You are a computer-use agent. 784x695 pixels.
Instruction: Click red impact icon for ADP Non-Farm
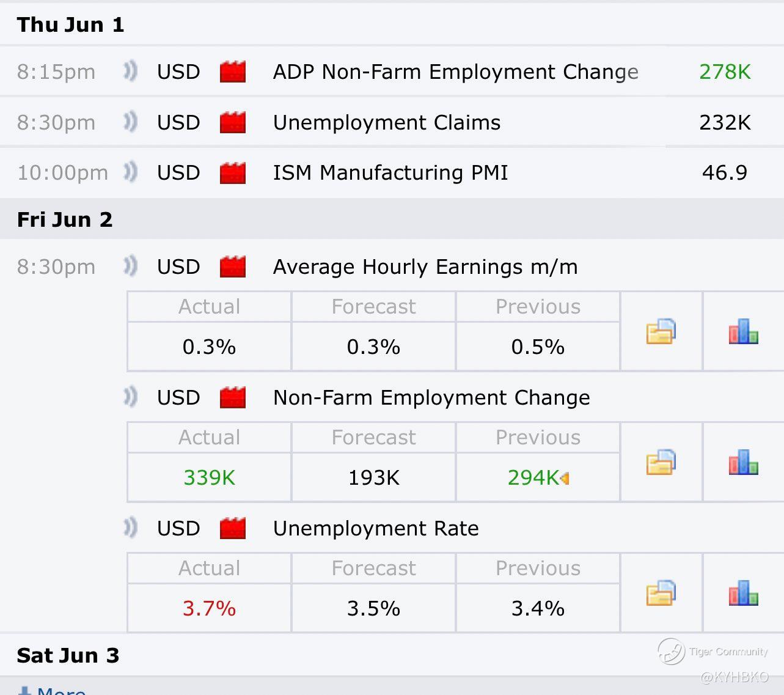tap(233, 72)
